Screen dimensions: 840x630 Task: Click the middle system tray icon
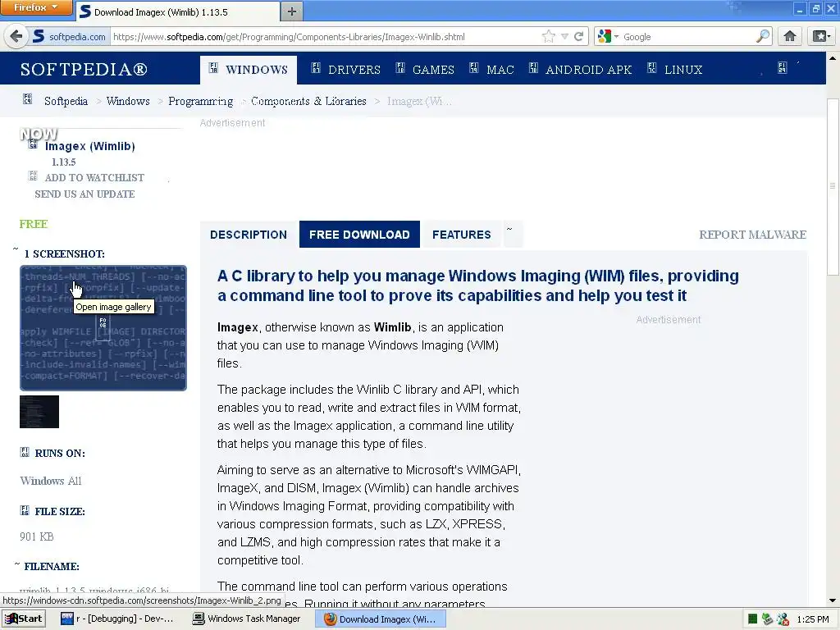tap(768, 619)
